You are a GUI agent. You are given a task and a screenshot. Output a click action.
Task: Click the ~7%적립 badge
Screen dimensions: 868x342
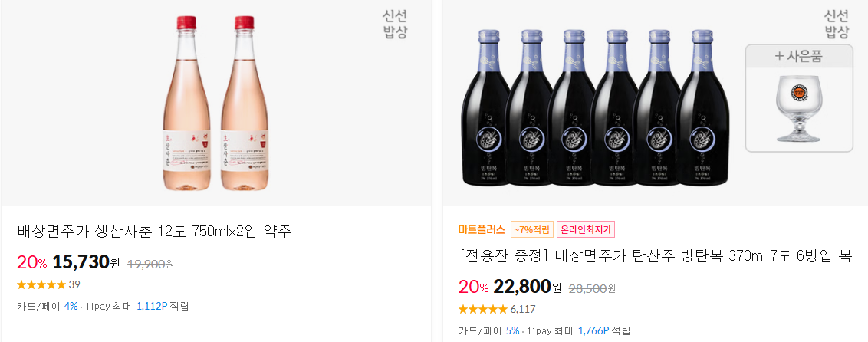tap(531, 229)
